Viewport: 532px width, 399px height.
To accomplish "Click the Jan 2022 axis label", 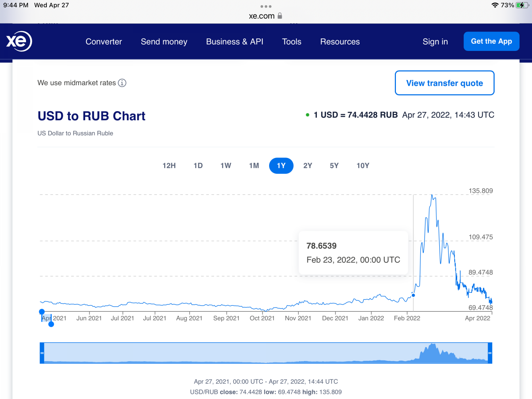I will pos(371,318).
